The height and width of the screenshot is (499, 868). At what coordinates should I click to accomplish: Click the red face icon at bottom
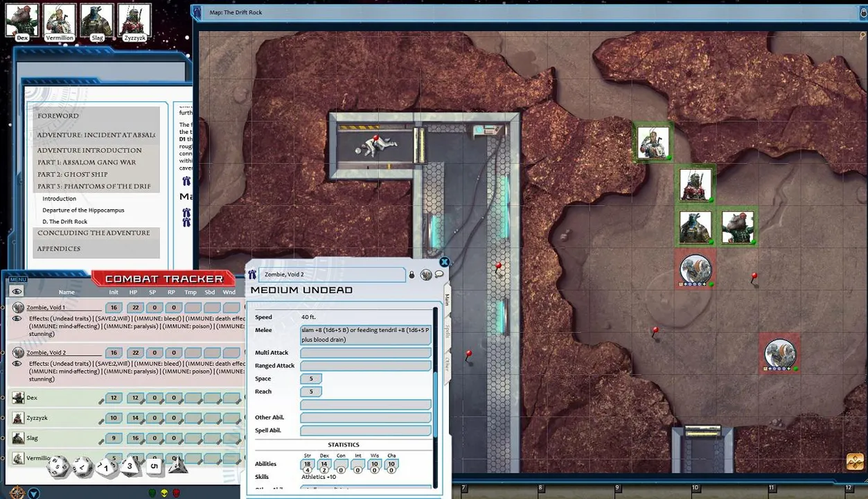click(x=176, y=493)
